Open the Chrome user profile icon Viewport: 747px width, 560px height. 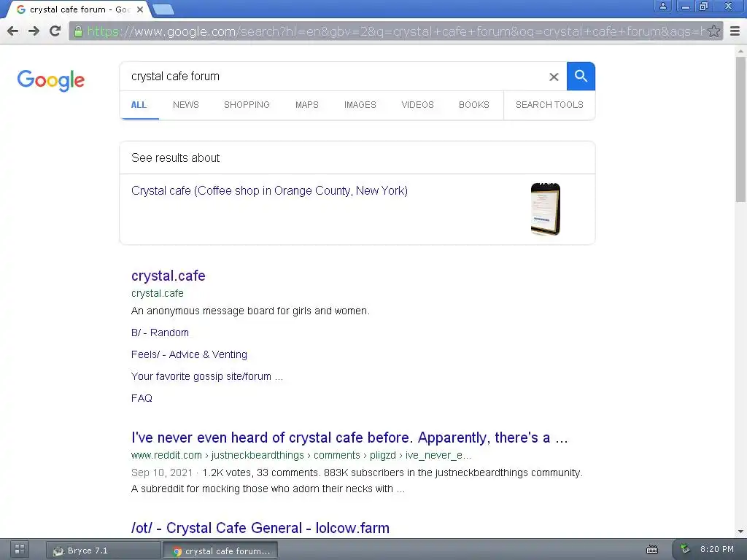tap(662, 6)
